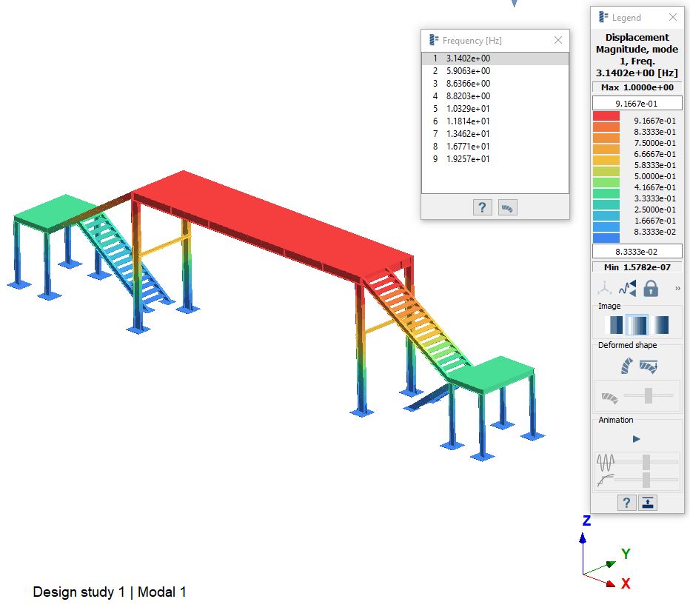
Task: Play the mode shape animation
Action: [x=636, y=439]
